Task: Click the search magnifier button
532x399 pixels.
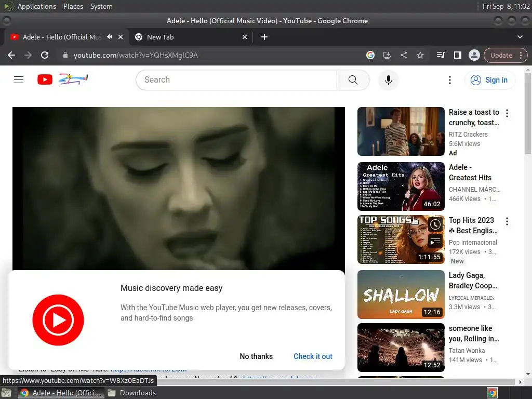Action: pos(353,79)
